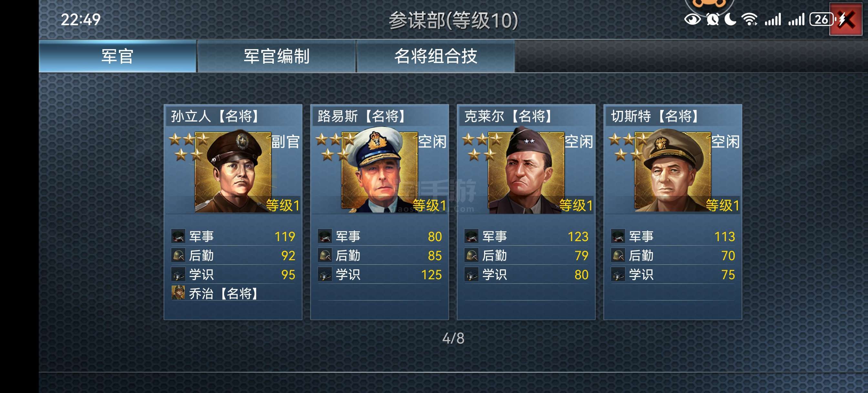This screenshot has width=868, height=393.
Task: Click 孙立人's 军事 cap icon
Action: click(x=178, y=236)
